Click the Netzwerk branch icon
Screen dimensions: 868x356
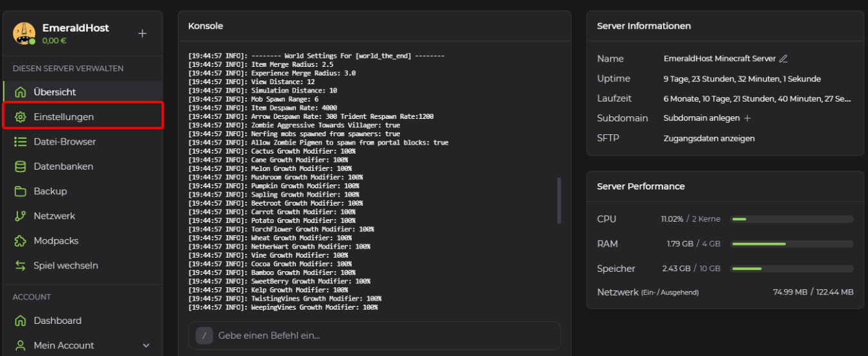tap(21, 216)
